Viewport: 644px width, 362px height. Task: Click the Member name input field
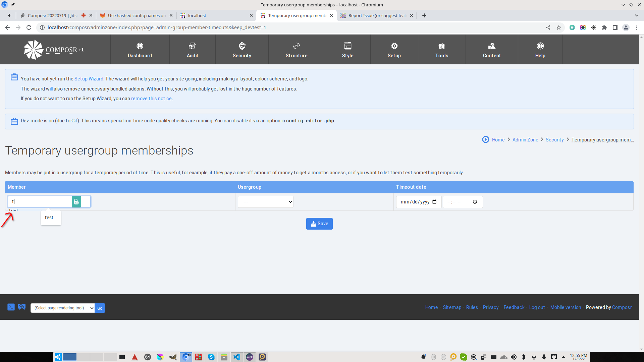click(40, 202)
